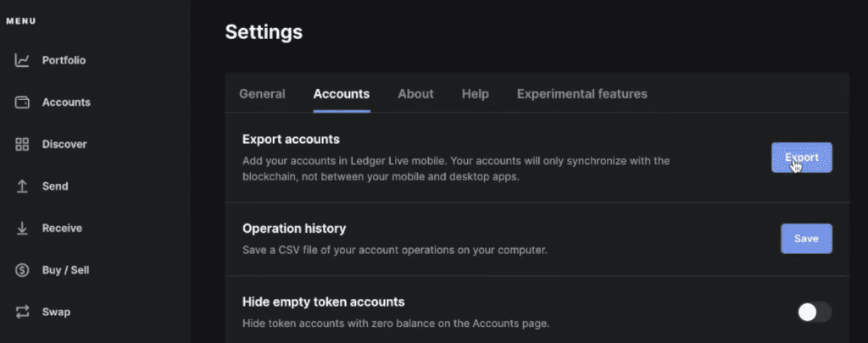Click the Buy / Sell dollar icon
The image size is (868, 343).
pos(23,270)
